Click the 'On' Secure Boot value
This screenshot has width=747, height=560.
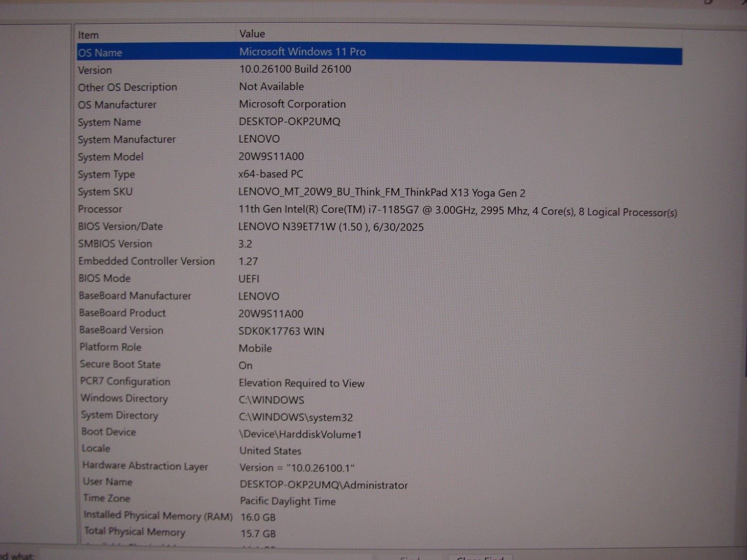pos(246,366)
